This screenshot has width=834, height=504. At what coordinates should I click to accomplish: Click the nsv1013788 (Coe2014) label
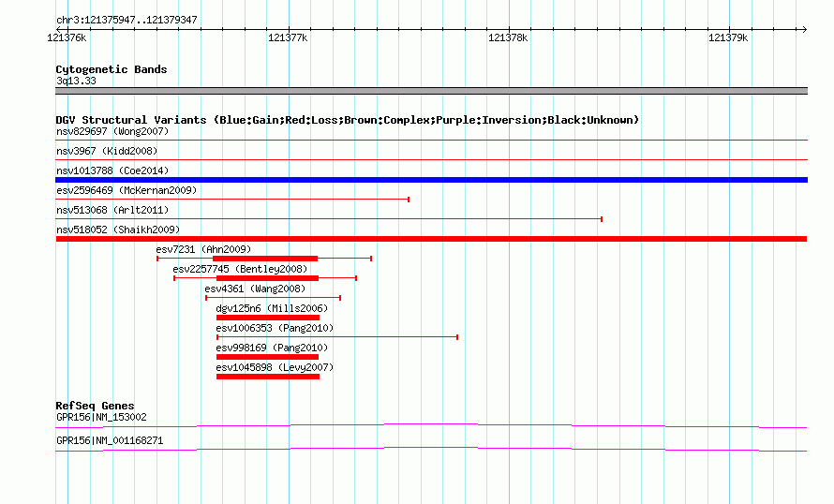click(x=112, y=170)
